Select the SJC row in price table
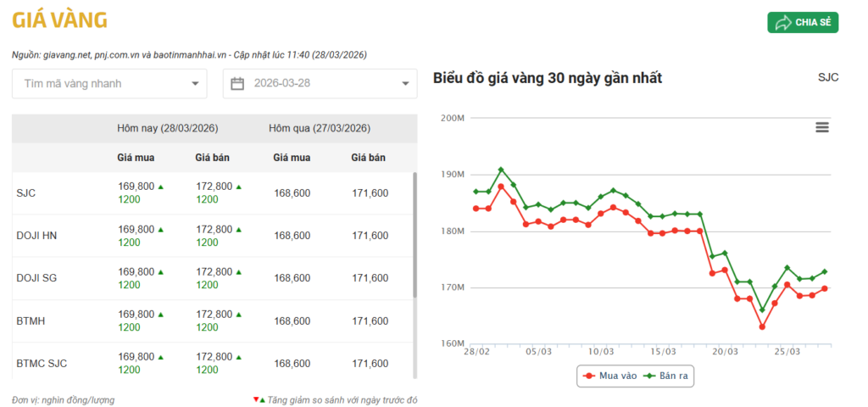Screen dimensions: 868x407 [26, 193]
